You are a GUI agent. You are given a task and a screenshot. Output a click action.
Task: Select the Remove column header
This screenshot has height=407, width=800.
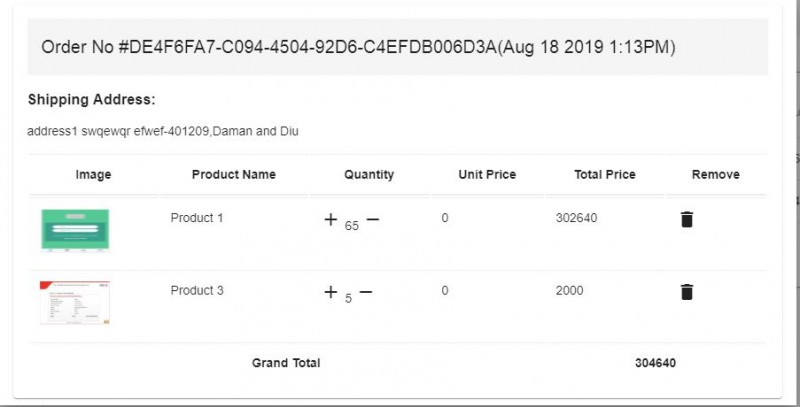click(716, 174)
